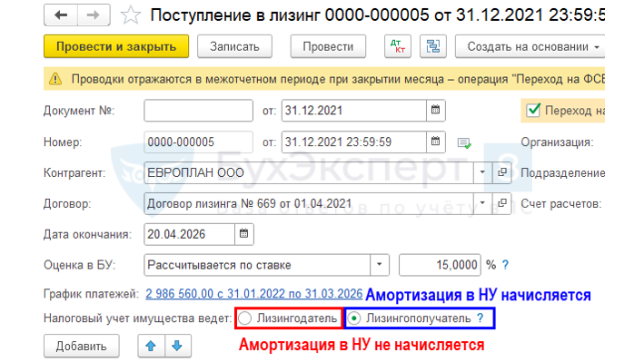Expand Договор dropdown list
This screenshot has width=644, height=362.
point(482,203)
